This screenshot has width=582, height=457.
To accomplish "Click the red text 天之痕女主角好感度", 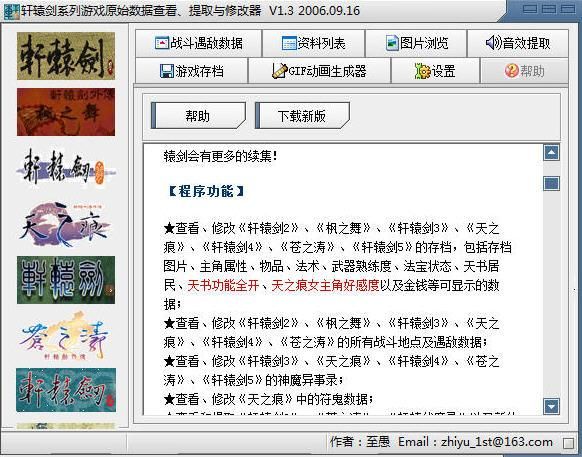I will click(x=325, y=285).
